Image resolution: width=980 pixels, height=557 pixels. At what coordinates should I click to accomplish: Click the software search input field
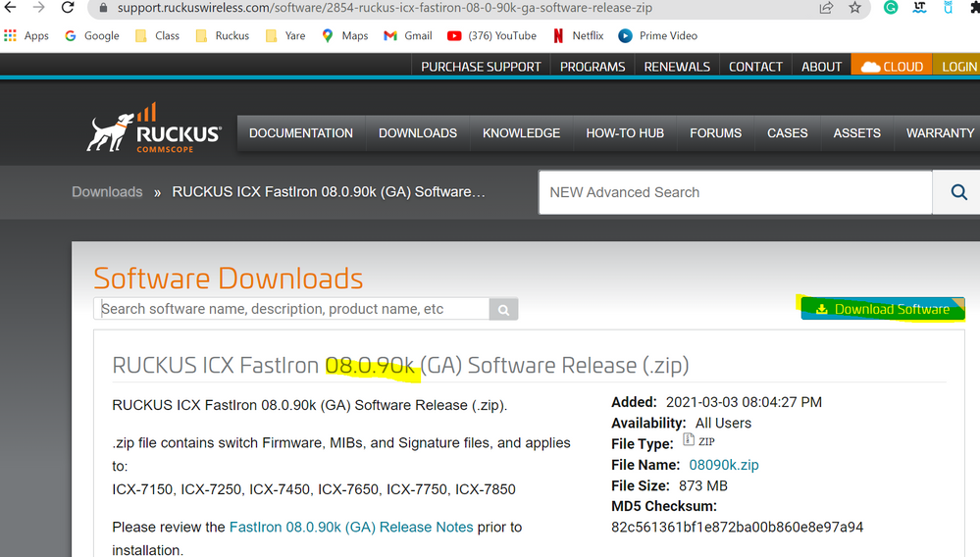tap(291, 309)
